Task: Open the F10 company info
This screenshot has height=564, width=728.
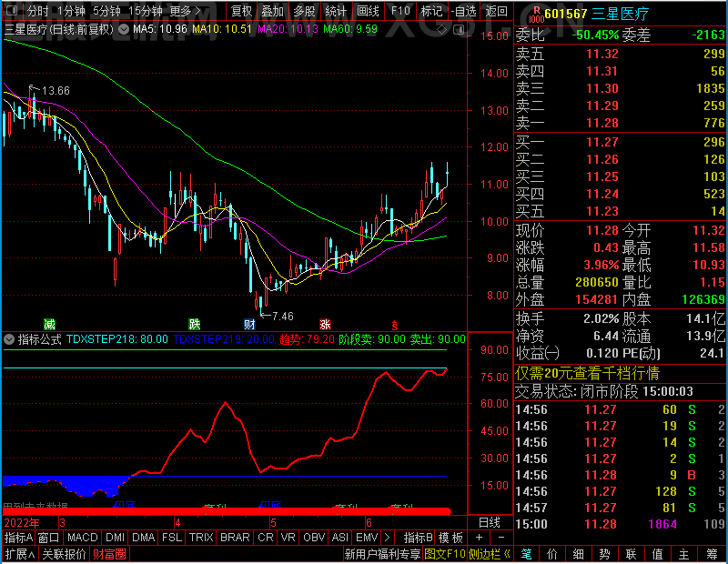Action: point(400,11)
